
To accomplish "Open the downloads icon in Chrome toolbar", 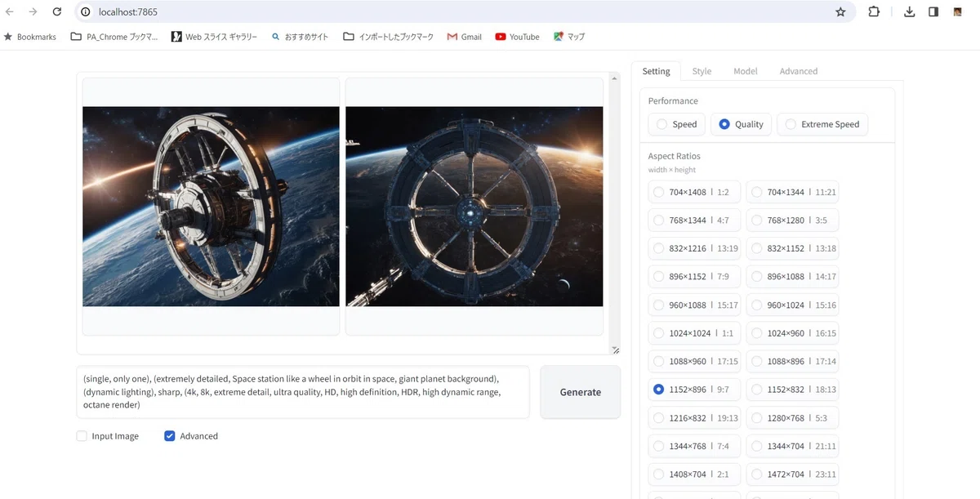I will (x=910, y=12).
